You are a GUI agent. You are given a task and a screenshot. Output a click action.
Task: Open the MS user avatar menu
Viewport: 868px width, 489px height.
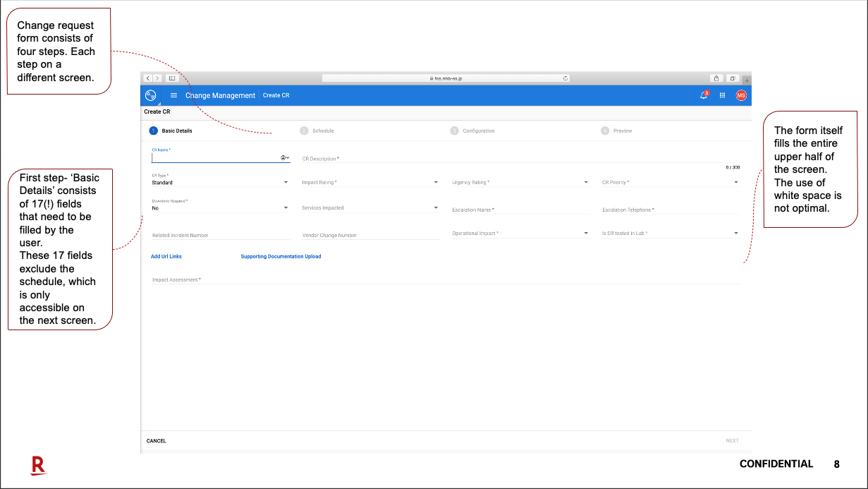click(x=741, y=95)
